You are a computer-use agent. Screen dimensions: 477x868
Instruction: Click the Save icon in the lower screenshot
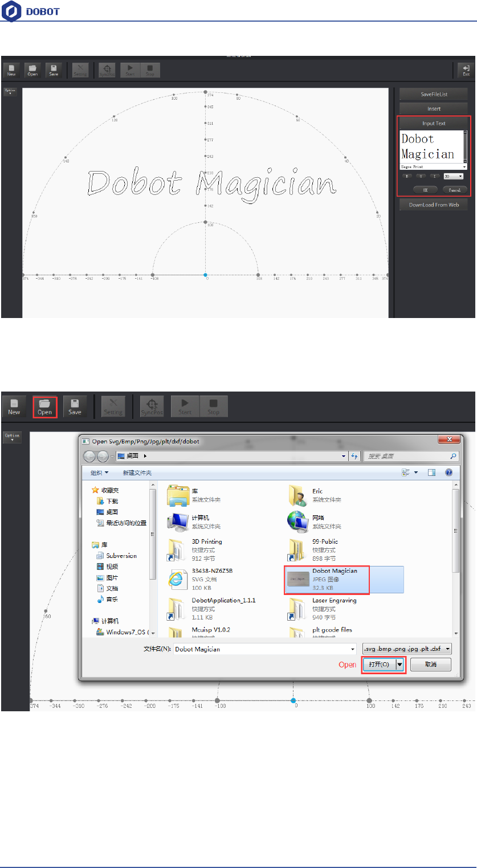pyautogui.click(x=75, y=406)
